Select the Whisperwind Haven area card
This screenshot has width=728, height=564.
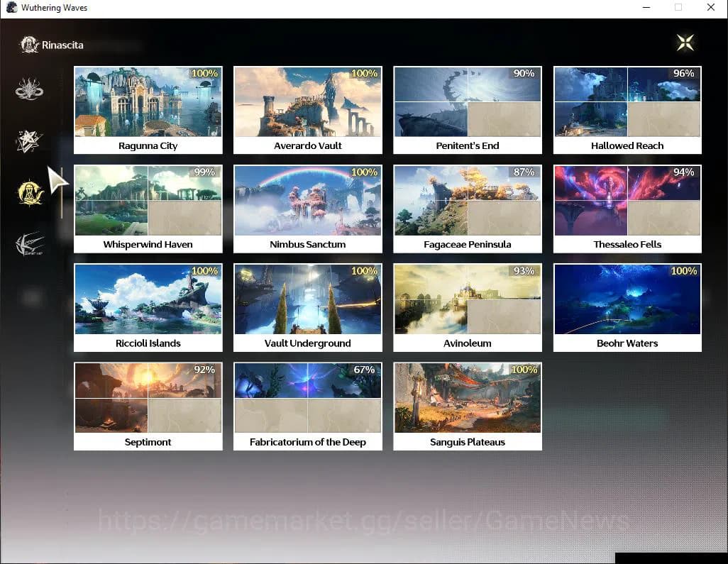pyautogui.click(x=148, y=209)
